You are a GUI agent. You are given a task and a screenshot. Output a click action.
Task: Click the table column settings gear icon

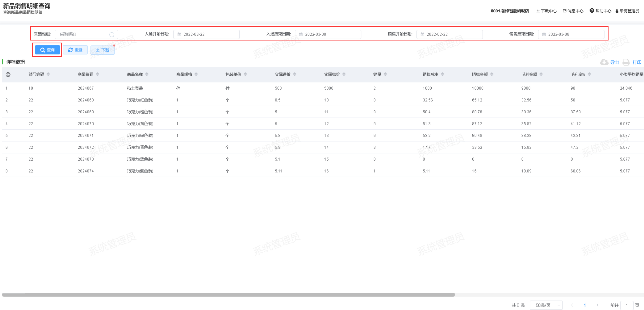[x=8, y=74]
